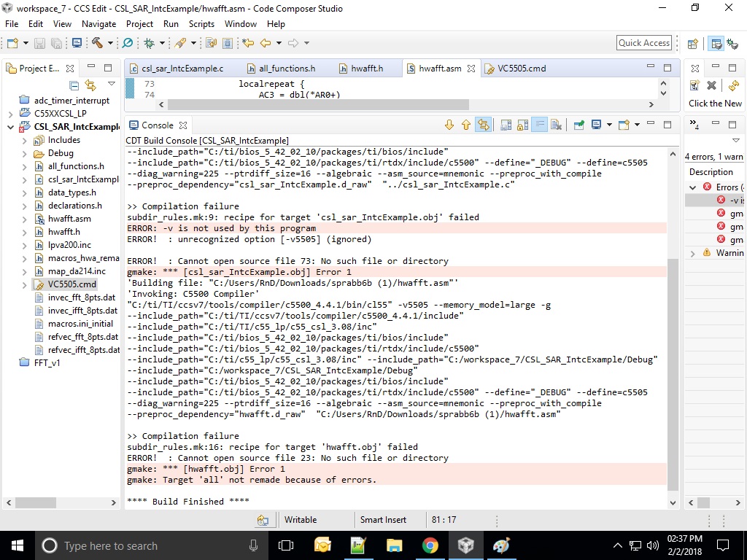The height and width of the screenshot is (560, 747).
Task: Toggle console Scroll Lock button
Action: point(522,125)
